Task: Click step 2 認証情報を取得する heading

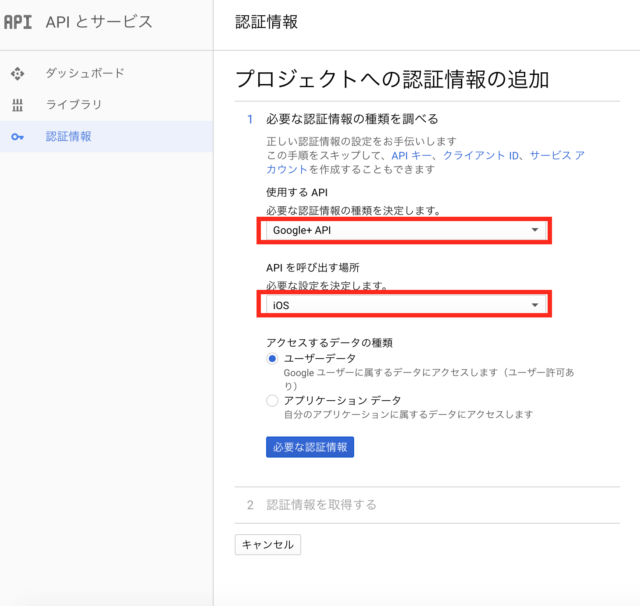Action: (x=321, y=505)
